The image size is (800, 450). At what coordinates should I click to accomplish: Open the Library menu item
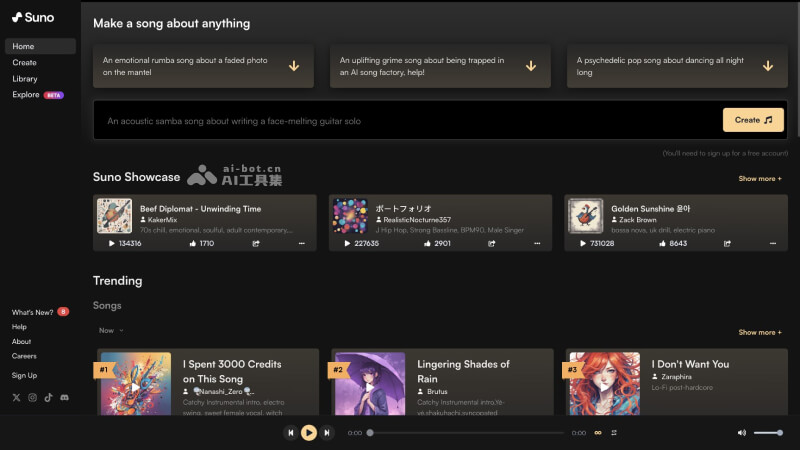point(25,79)
